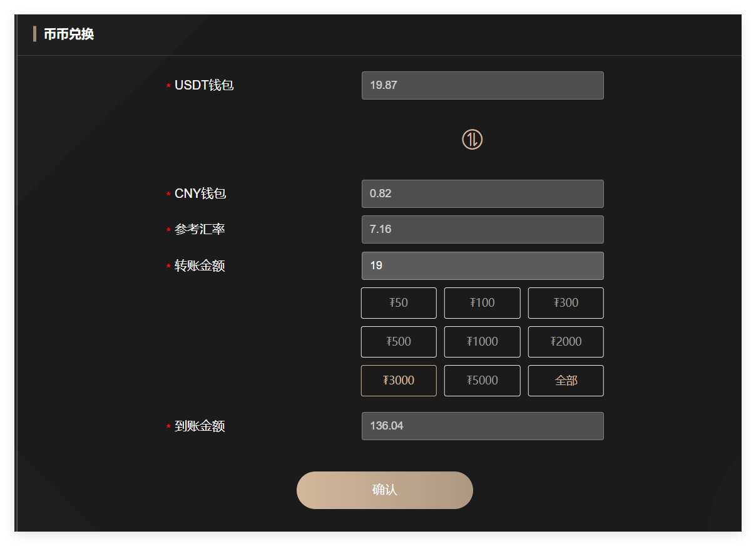Select the ₮50 quick amount button
The height and width of the screenshot is (546, 756).
399,303
